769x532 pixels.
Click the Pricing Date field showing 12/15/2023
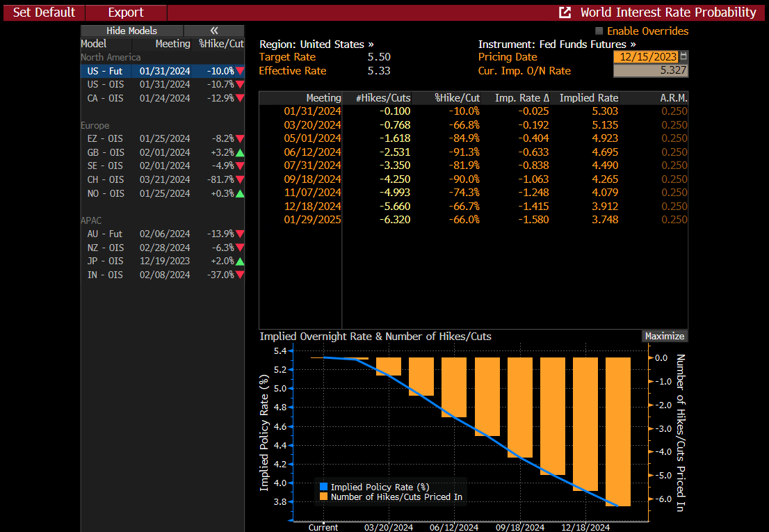(x=645, y=57)
